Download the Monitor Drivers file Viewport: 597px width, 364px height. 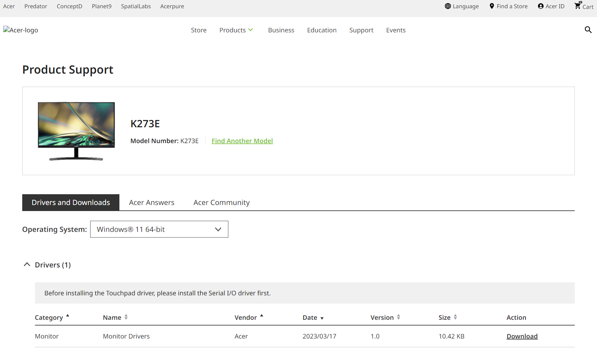(522, 336)
